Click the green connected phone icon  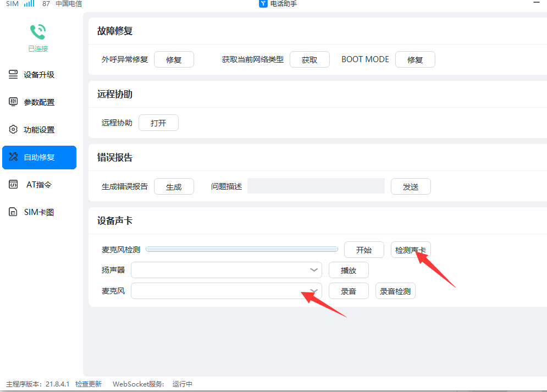(x=38, y=32)
